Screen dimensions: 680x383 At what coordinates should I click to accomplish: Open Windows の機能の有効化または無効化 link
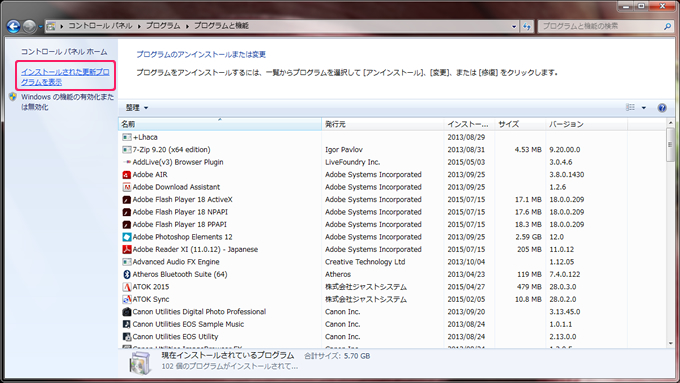coord(67,102)
